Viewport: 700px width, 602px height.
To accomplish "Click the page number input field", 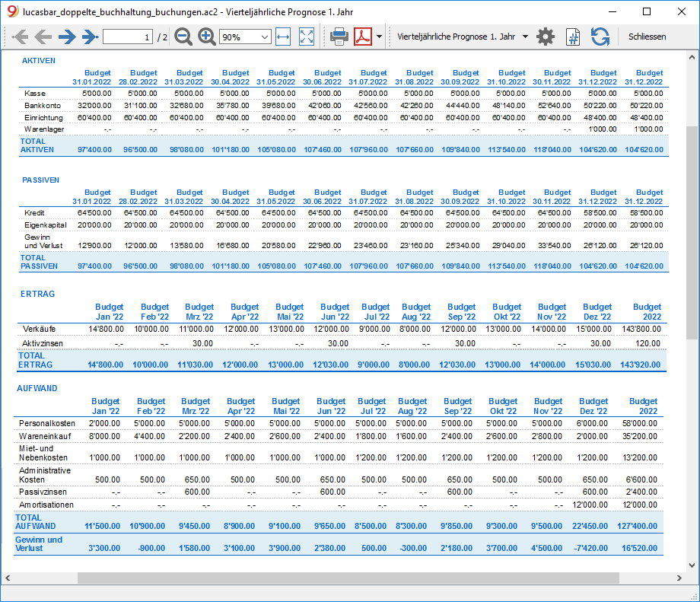I will (128, 37).
